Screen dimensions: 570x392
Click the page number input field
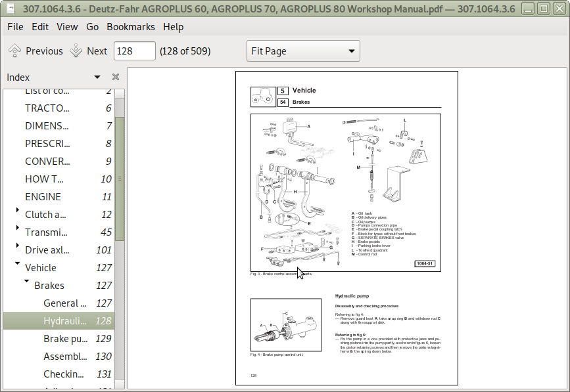point(135,51)
